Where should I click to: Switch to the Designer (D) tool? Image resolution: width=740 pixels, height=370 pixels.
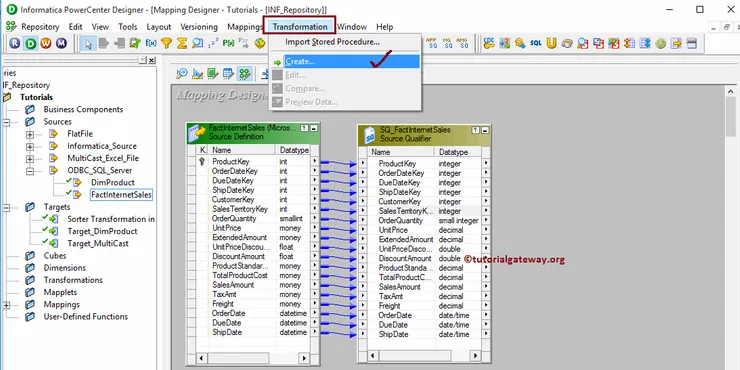31,43
